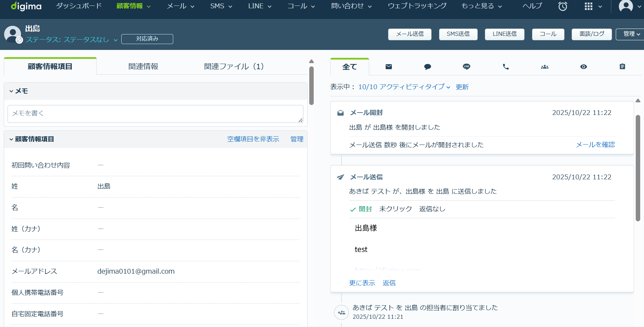This screenshot has height=327, width=644.
Task: Click the LINE送信 button
Action: pos(505,34)
